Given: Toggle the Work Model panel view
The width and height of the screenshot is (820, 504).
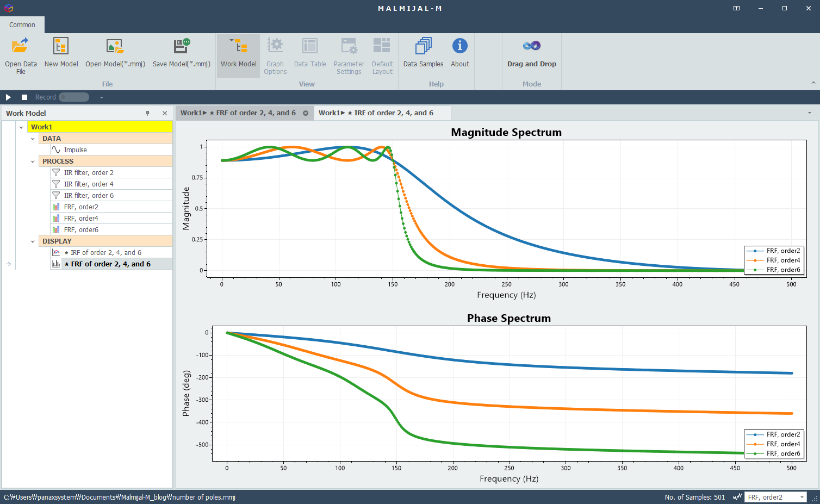Looking at the screenshot, I should [x=238, y=55].
